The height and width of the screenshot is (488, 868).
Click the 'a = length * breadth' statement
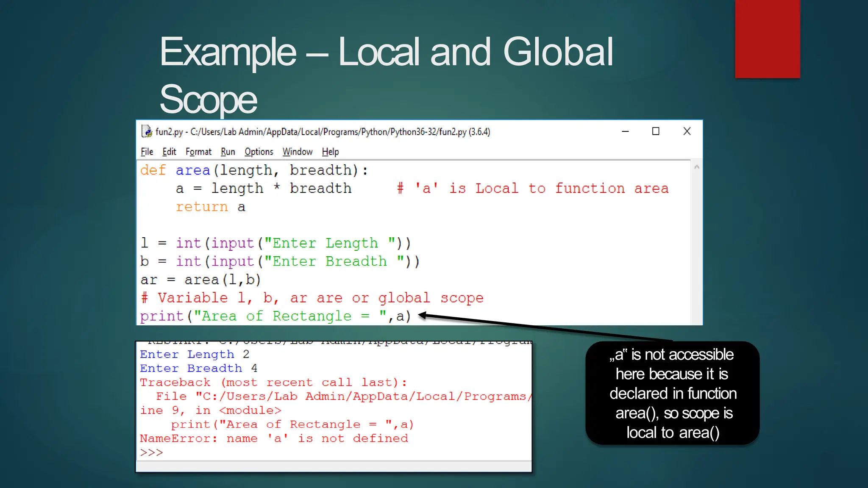point(264,189)
